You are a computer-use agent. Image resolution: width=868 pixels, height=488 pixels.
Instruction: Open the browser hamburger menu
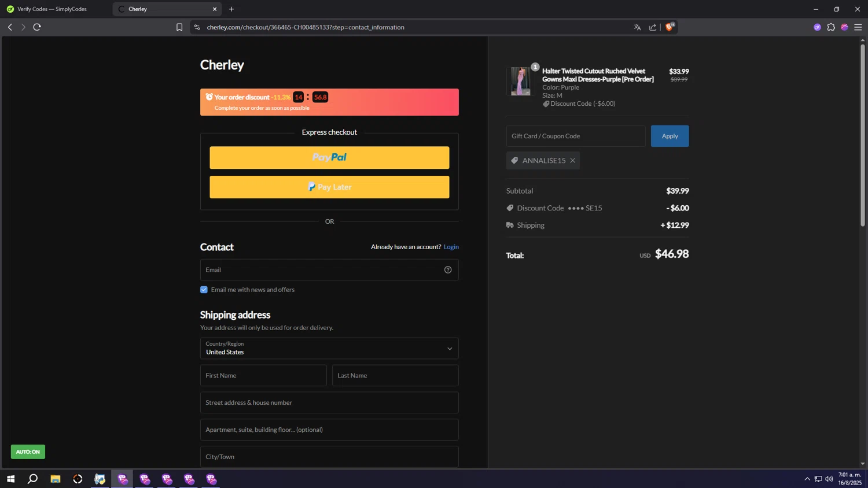pos(858,27)
